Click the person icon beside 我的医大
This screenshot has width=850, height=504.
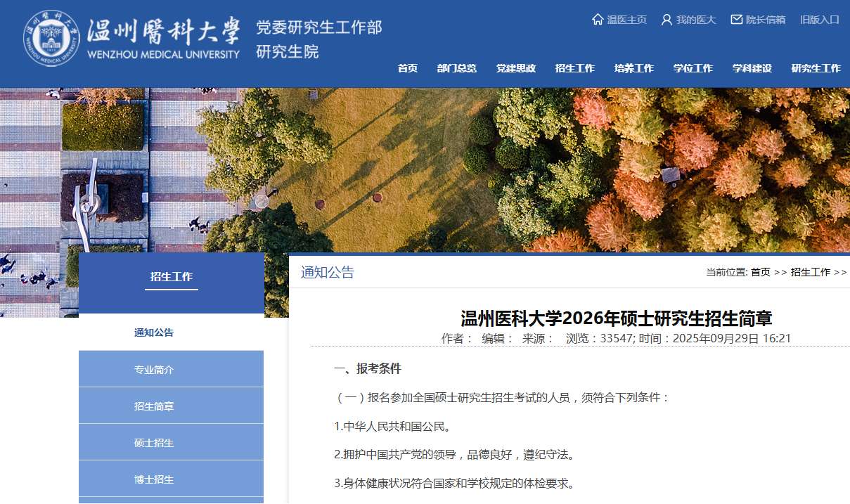coord(667,20)
